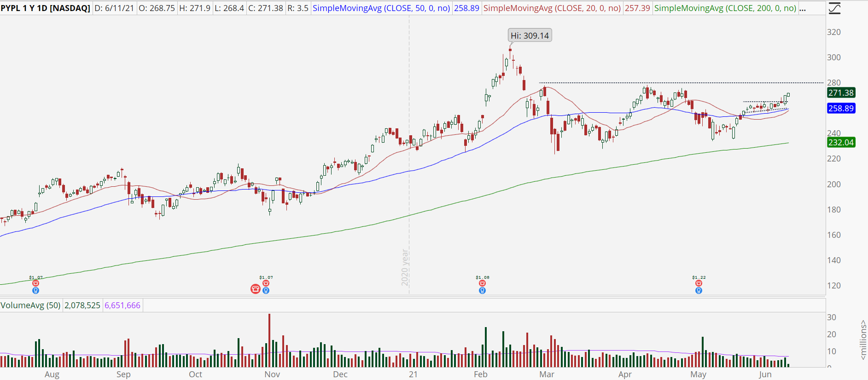This screenshot has height=380, width=868.
Task: Click the 320 price axis label
Action: 834,32
